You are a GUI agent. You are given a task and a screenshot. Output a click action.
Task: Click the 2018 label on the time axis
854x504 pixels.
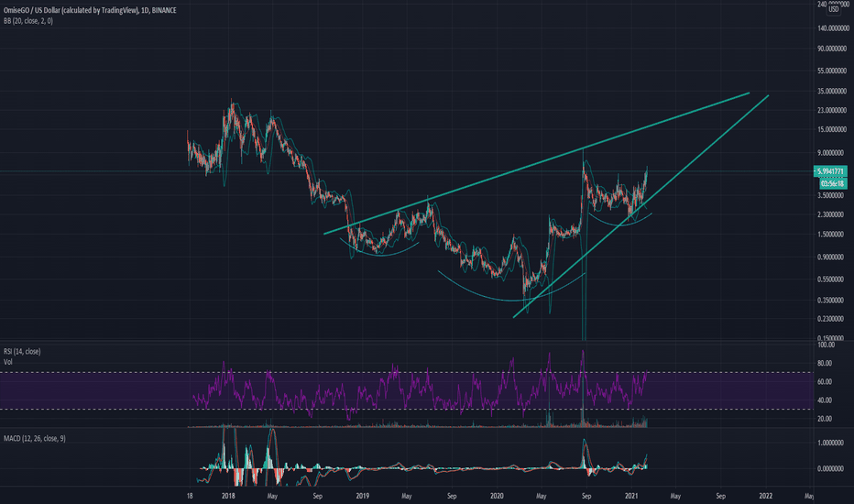[x=228, y=496]
